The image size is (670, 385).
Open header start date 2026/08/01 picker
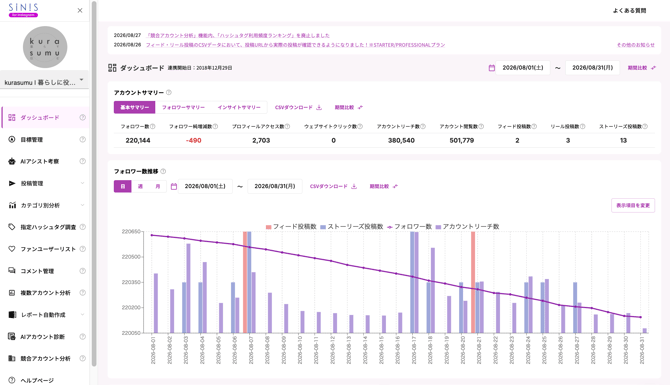[x=523, y=68]
